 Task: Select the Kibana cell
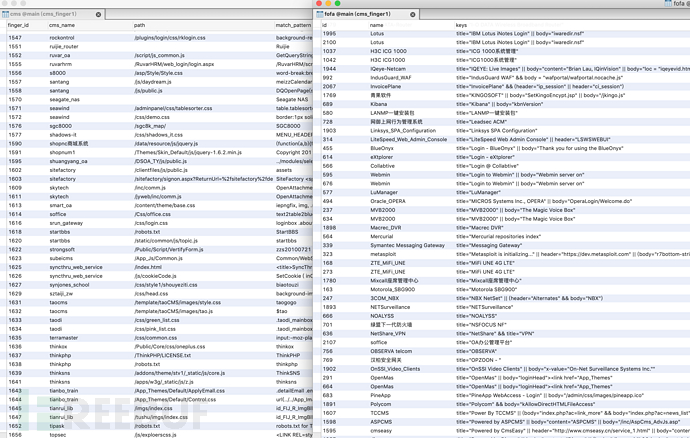(x=378, y=104)
